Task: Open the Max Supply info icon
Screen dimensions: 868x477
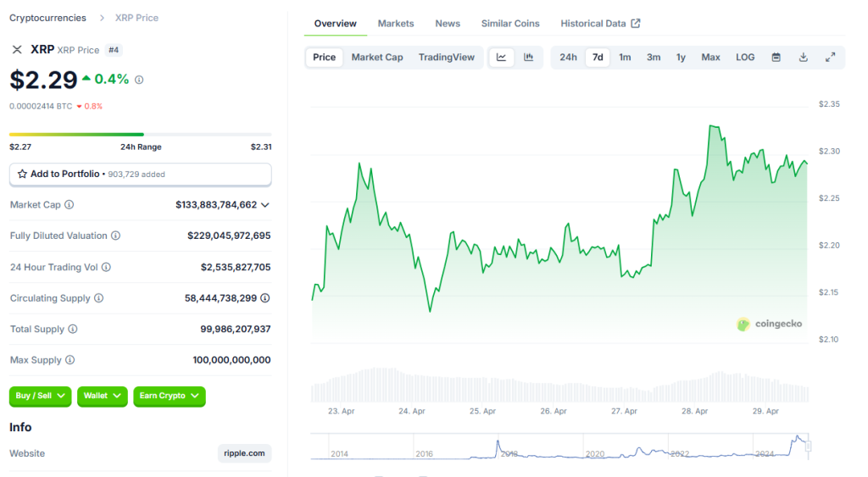Action: coord(70,360)
